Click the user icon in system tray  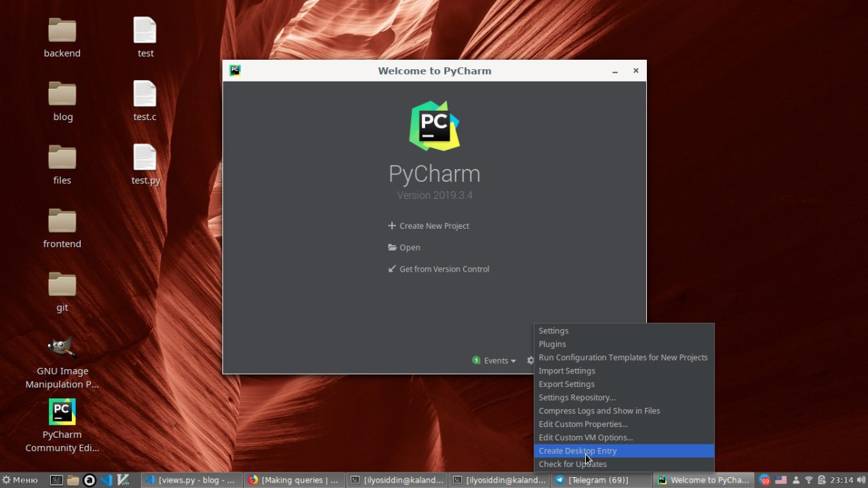click(x=796, y=480)
